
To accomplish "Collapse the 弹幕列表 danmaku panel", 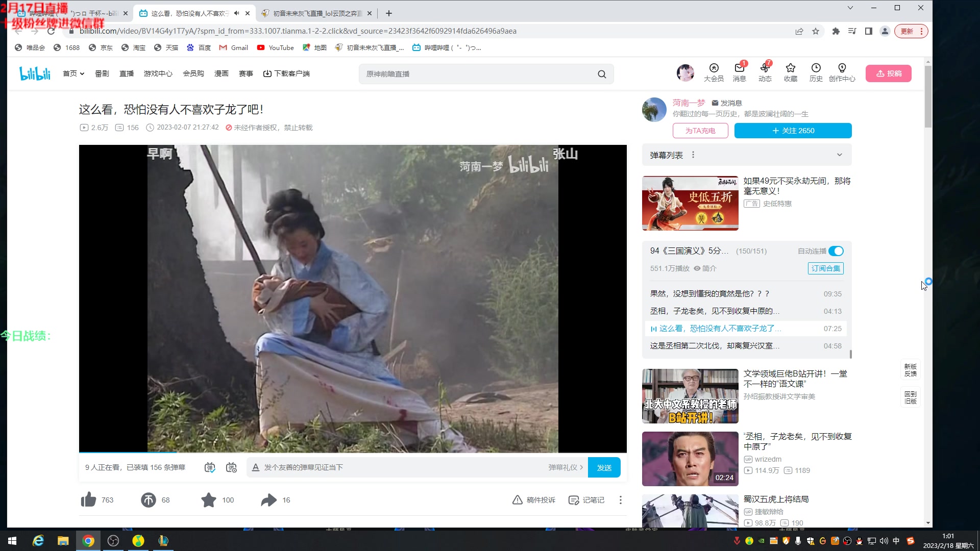I will (x=840, y=155).
